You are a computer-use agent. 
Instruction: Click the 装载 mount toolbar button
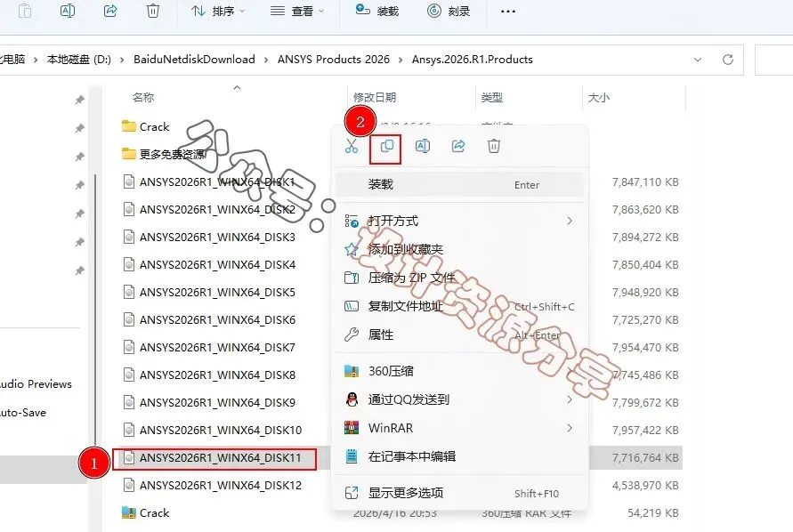pos(377,11)
